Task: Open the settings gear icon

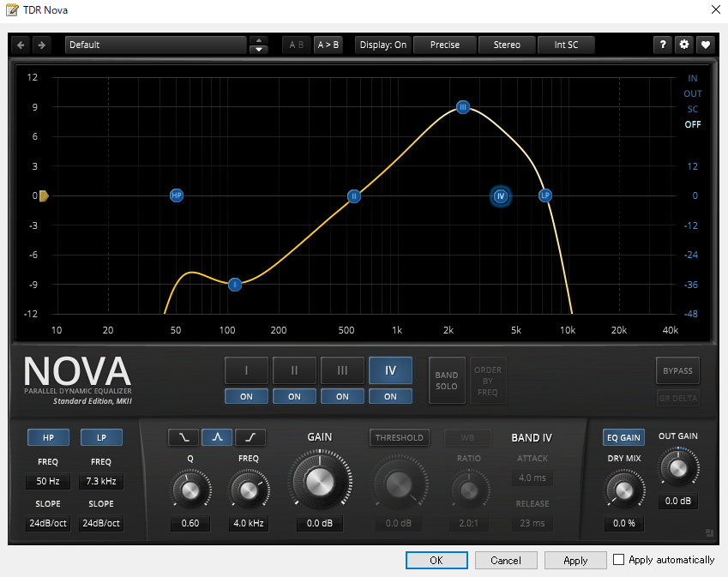Action: coord(684,45)
